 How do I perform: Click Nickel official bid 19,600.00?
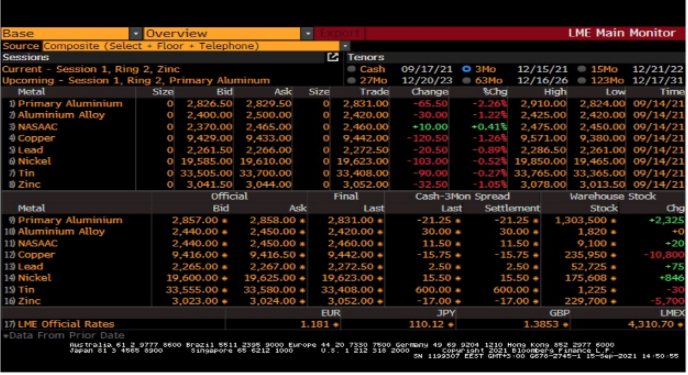(x=192, y=278)
